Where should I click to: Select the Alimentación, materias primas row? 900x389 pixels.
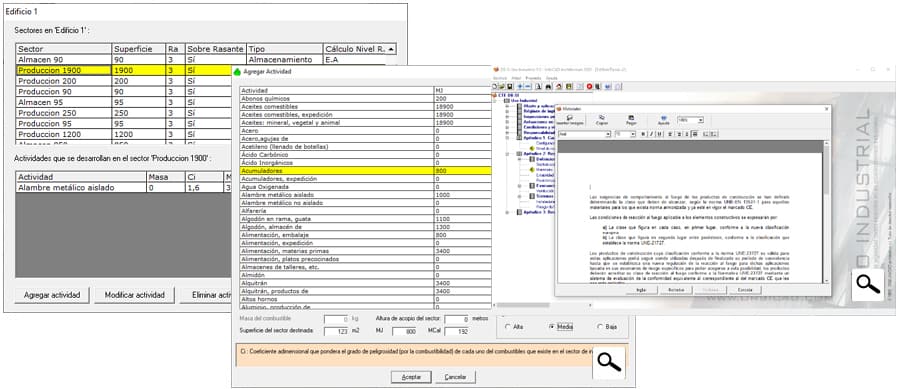pos(366,251)
